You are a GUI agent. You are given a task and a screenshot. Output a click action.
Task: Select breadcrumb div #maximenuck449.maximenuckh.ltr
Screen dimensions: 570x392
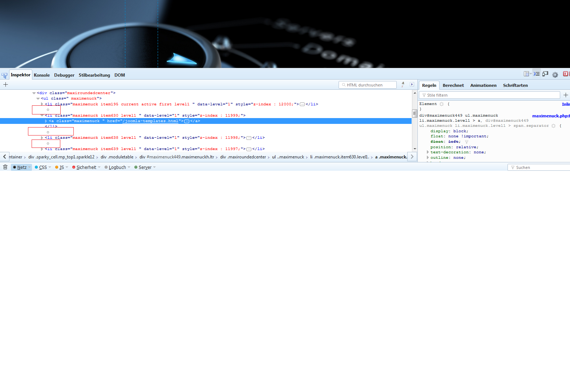click(x=177, y=157)
